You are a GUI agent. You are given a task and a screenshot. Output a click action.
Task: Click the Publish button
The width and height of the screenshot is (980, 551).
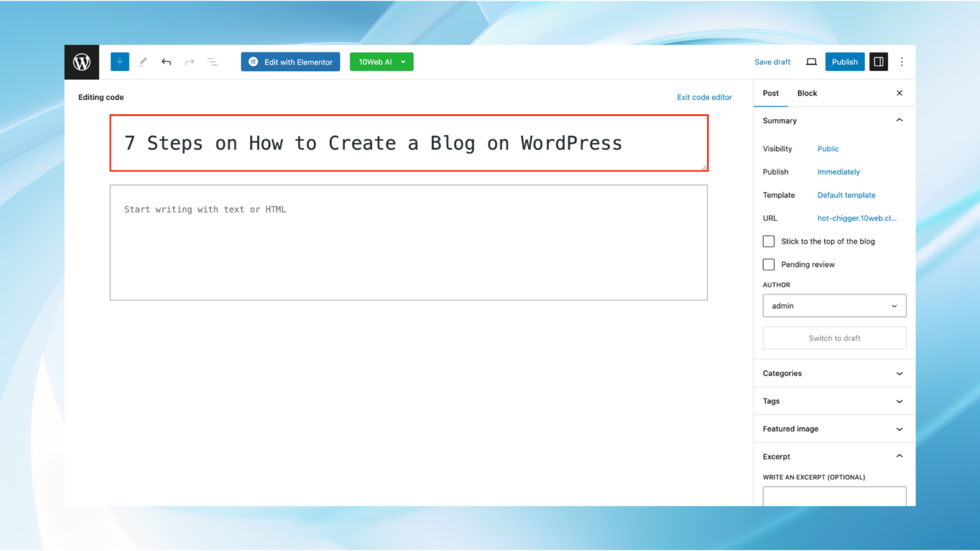[x=844, y=61]
